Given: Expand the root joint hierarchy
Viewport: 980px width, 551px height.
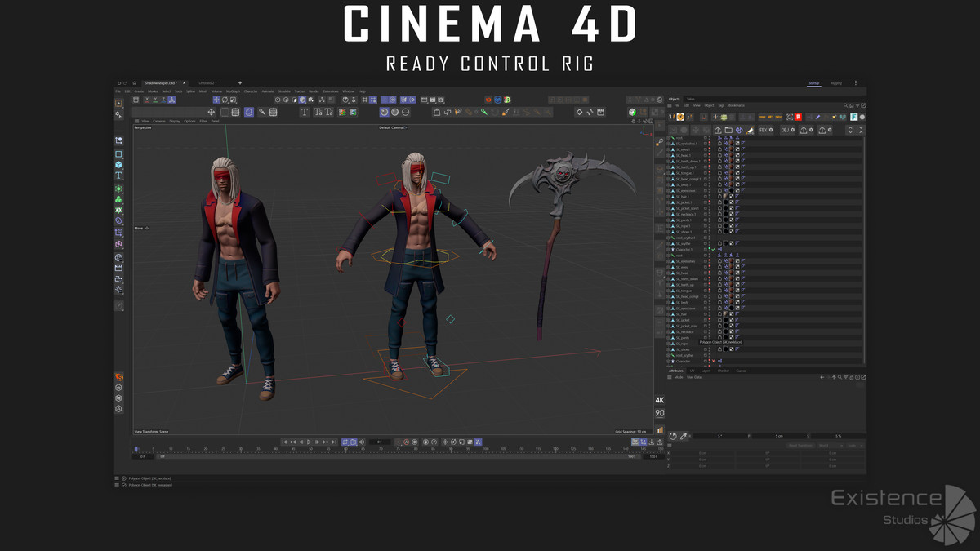Looking at the screenshot, I should coord(668,256).
